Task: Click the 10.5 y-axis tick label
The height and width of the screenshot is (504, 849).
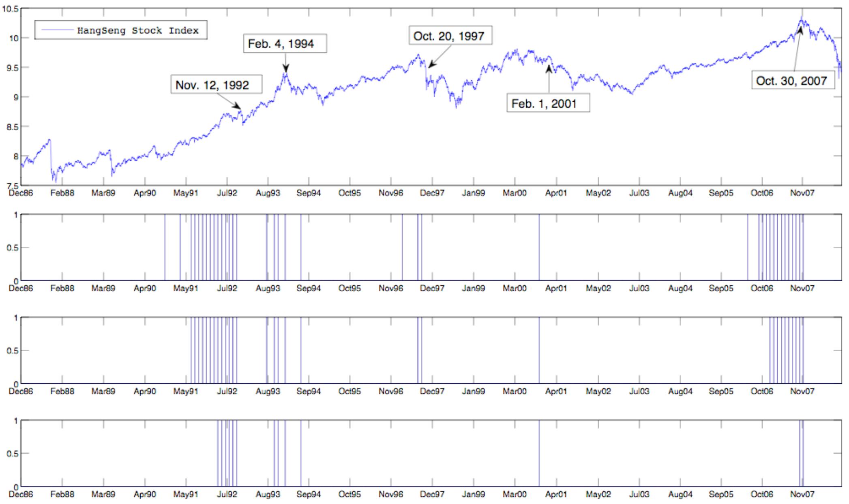Action: 10,9
